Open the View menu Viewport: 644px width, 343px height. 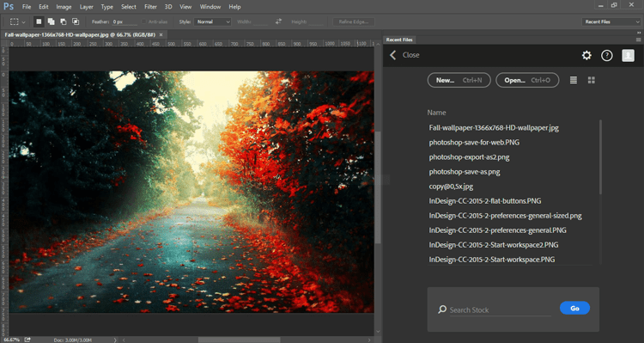[x=185, y=7]
